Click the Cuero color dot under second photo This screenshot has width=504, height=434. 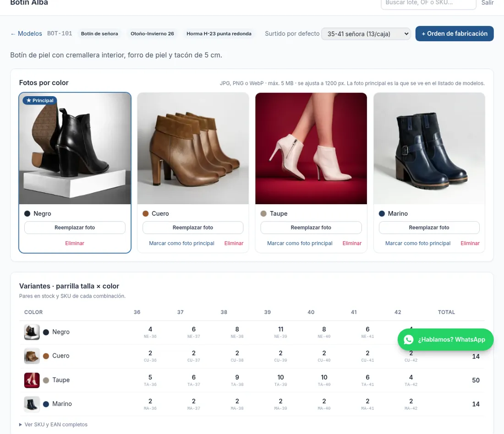[x=146, y=214]
